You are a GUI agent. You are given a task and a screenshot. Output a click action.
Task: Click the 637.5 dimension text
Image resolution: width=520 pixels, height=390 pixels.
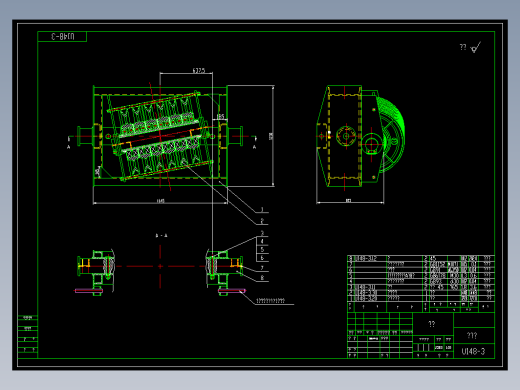[x=199, y=70]
